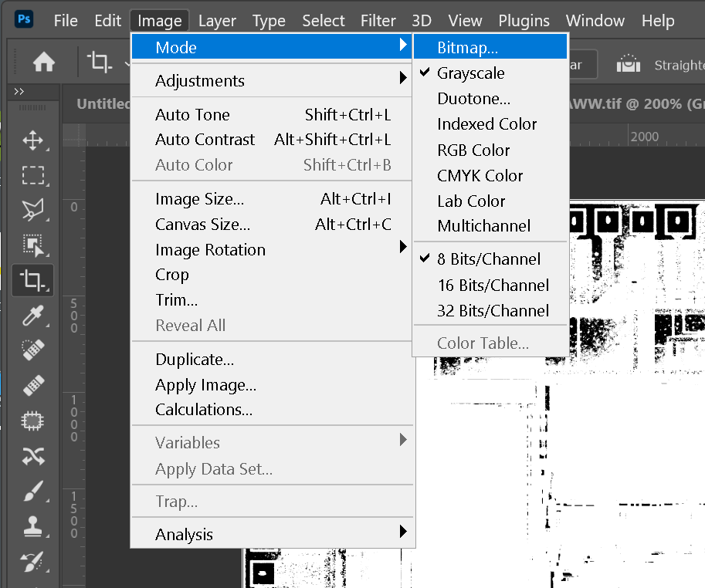
Task: Open the Select menu
Action: click(324, 21)
